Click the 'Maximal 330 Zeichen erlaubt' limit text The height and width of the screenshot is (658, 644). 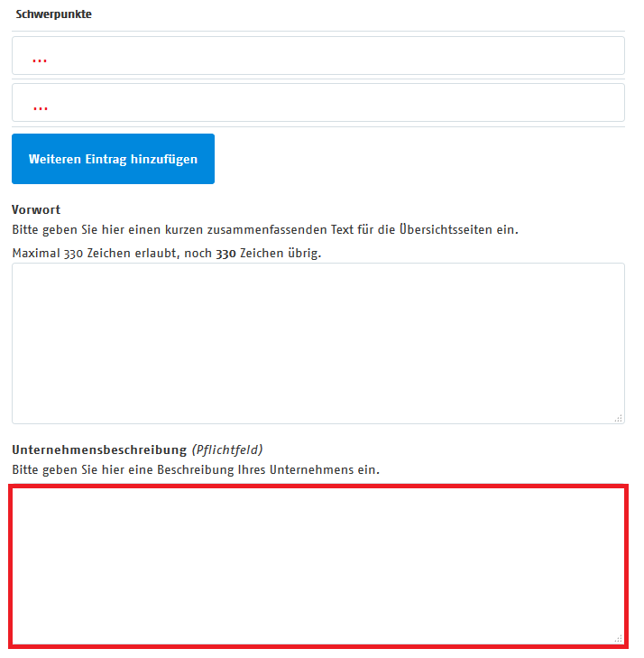pos(96,254)
